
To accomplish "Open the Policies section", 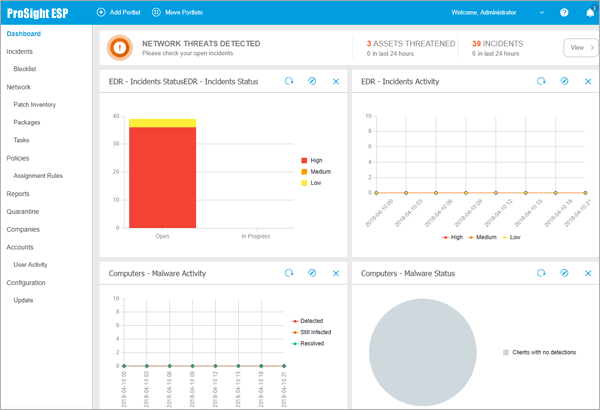I will point(18,158).
